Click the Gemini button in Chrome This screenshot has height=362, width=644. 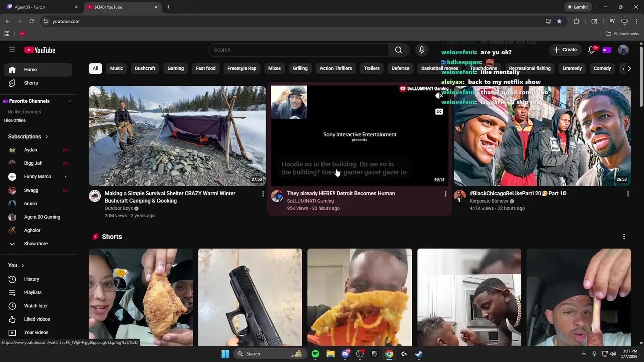pyautogui.click(x=577, y=7)
